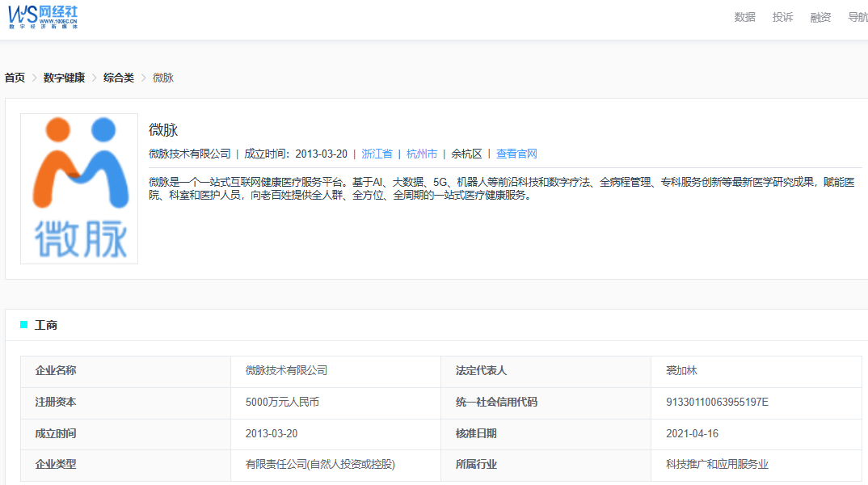Select credit code 91330110063955197E
Screen dimensions: 868x485
tap(718, 402)
